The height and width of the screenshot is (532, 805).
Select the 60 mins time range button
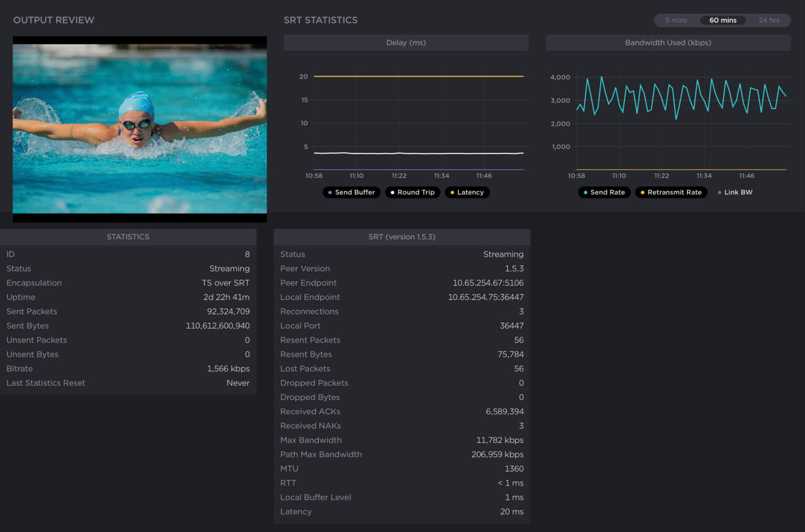tap(722, 20)
